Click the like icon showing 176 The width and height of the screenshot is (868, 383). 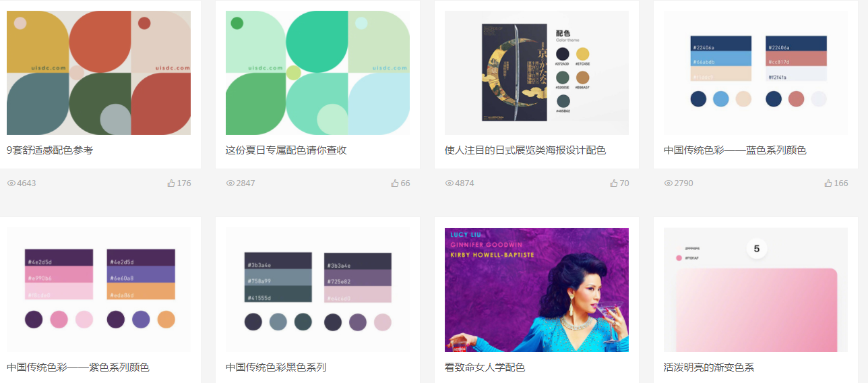click(x=171, y=183)
